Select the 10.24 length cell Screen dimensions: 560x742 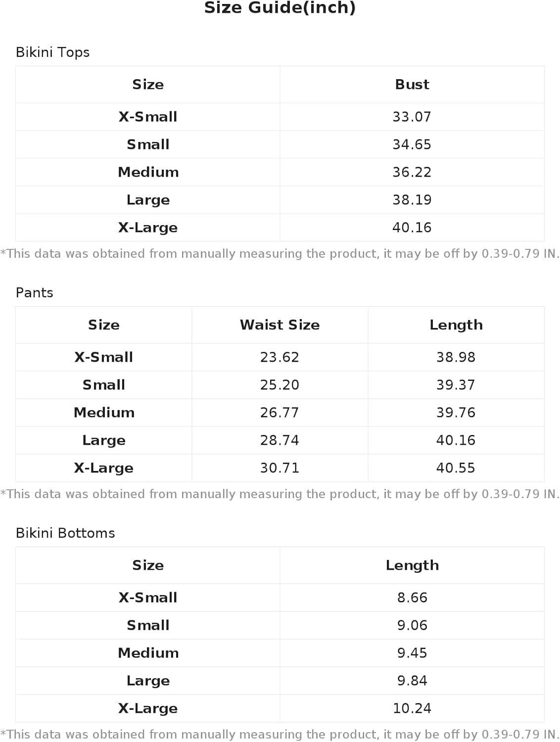click(412, 708)
